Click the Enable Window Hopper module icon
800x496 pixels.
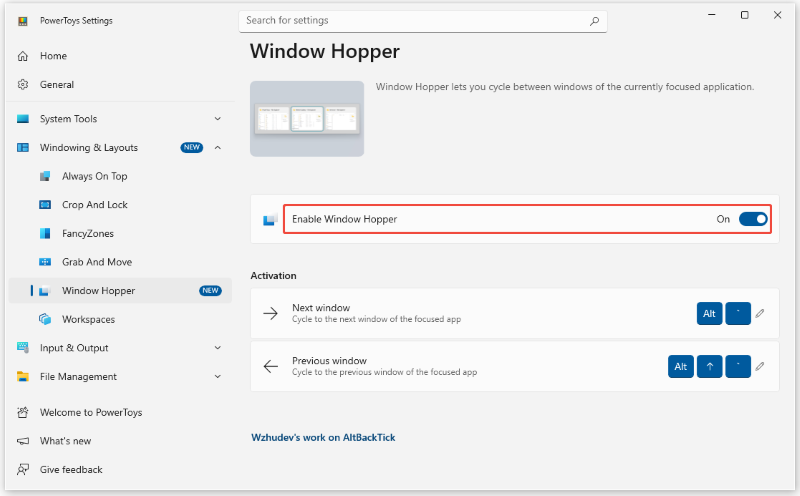pyautogui.click(x=270, y=219)
